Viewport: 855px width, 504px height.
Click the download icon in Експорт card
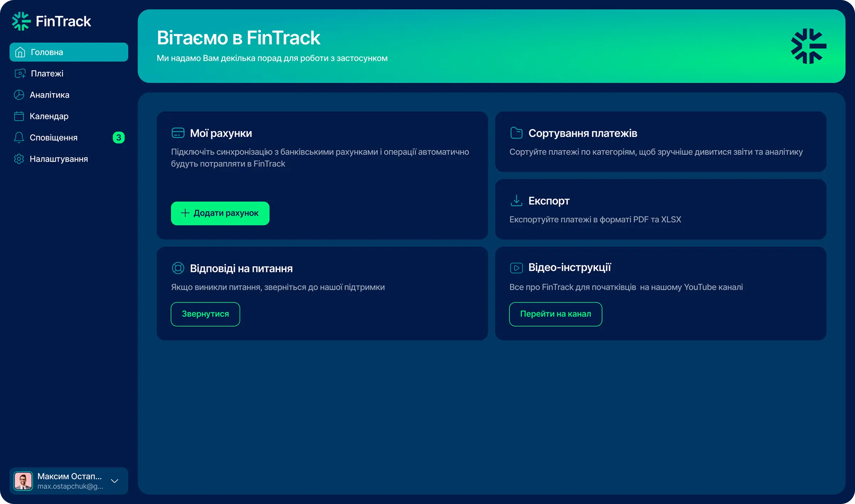516,200
